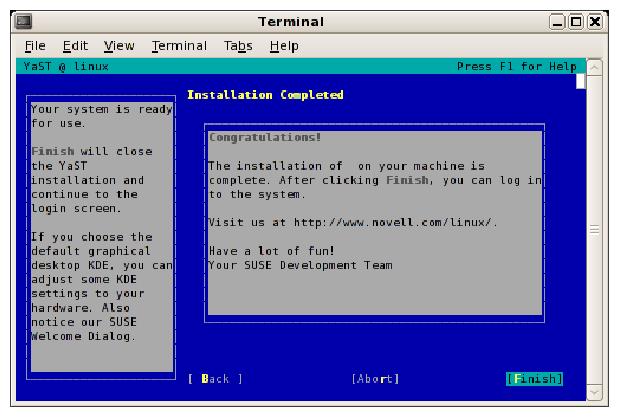Click the vertical scrollbar thumb grip
The width and height of the screenshot is (619, 417).
point(594,230)
